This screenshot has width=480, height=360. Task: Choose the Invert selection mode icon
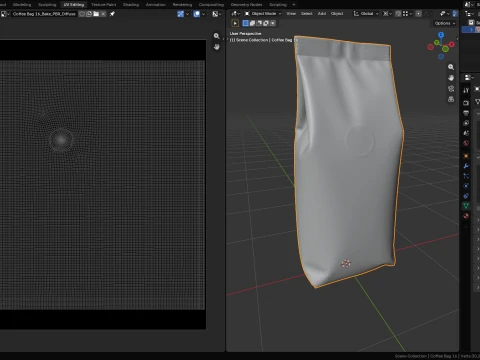point(266,23)
